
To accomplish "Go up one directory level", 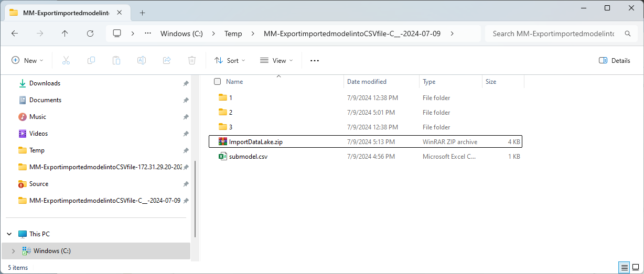I will (65, 34).
